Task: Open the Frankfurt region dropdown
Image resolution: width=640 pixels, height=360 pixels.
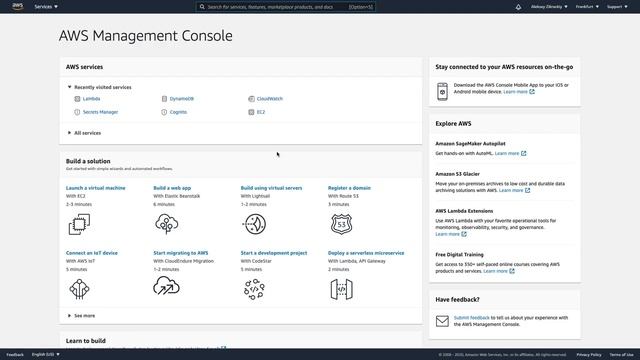Action: [x=587, y=7]
